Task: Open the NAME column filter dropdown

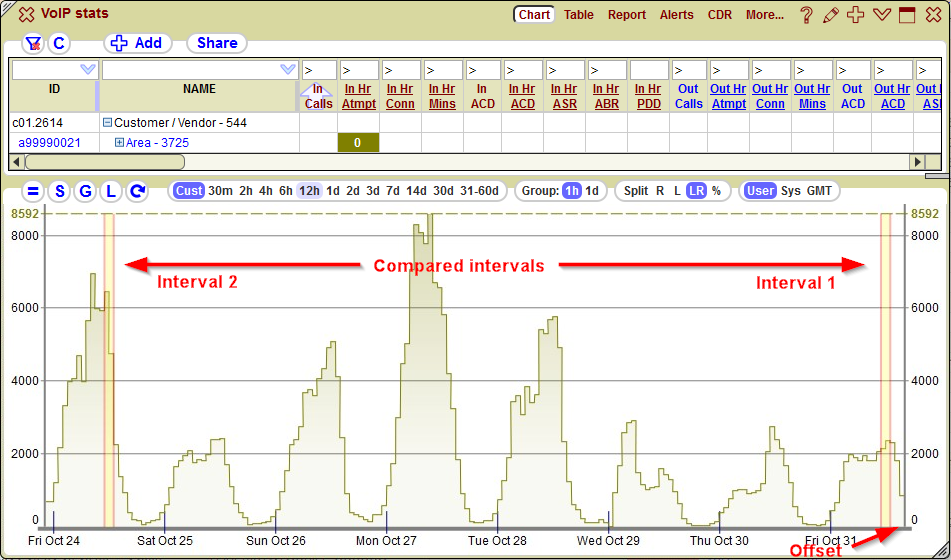Action: [288, 70]
